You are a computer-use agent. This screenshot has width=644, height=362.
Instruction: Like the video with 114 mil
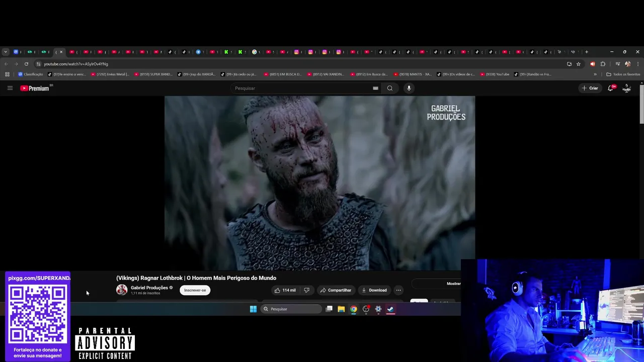(284, 290)
